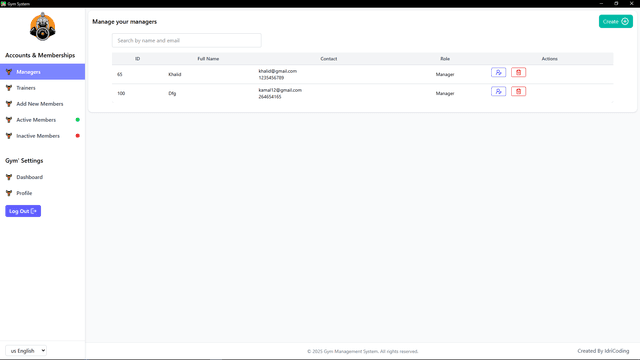Image resolution: width=640 pixels, height=360 pixels.
Task: Click the gym logo at top of sidebar
Action: [x=42, y=27]
